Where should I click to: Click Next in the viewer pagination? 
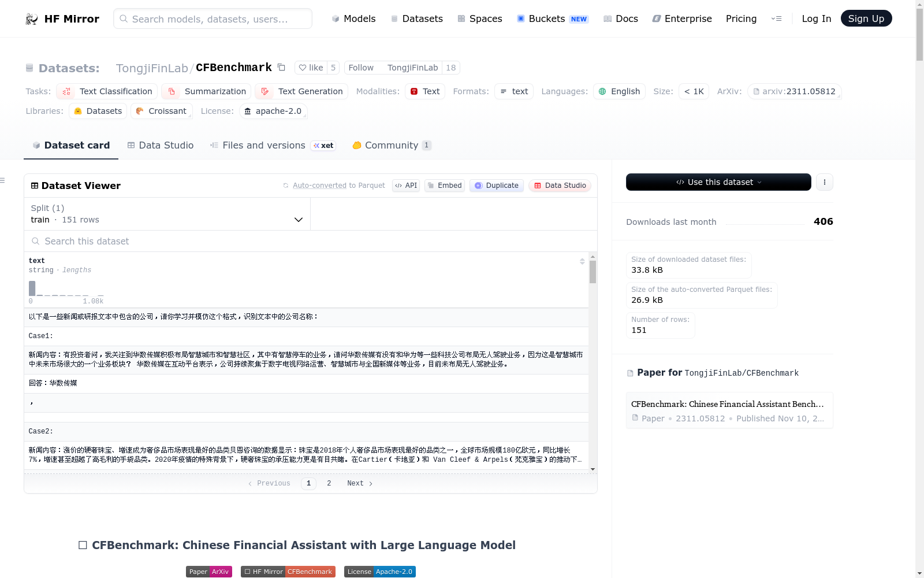point(360,483)
